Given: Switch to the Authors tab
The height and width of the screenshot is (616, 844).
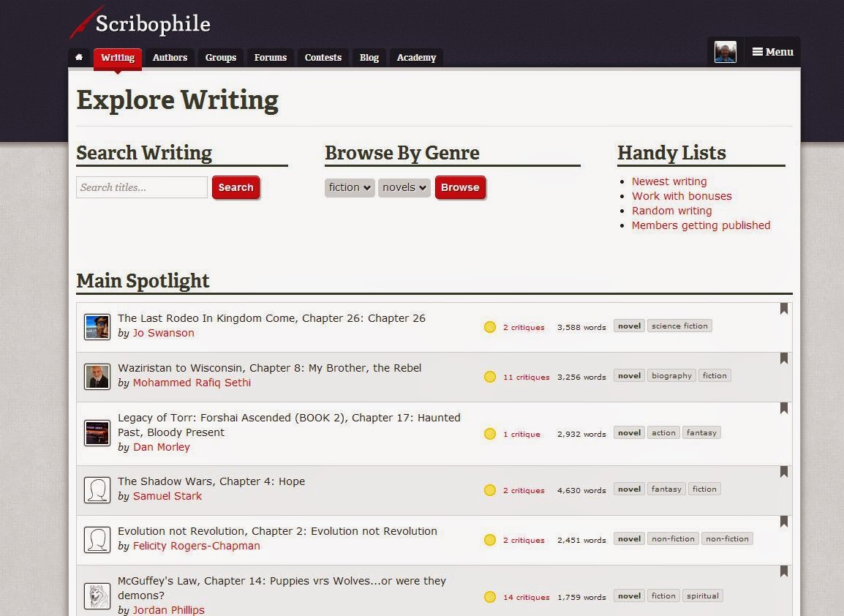Looking at the screenshot, I should coord(170,57).
